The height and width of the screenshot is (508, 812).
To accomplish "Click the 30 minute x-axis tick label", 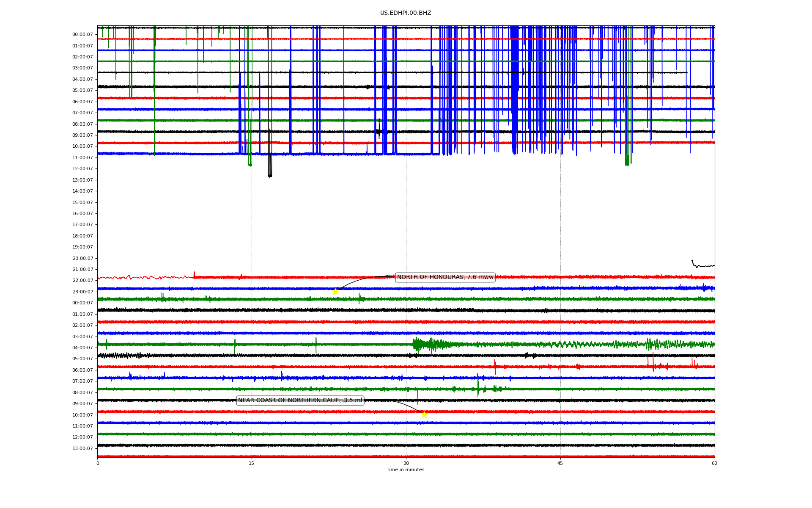I will click(x=406, y=463).
